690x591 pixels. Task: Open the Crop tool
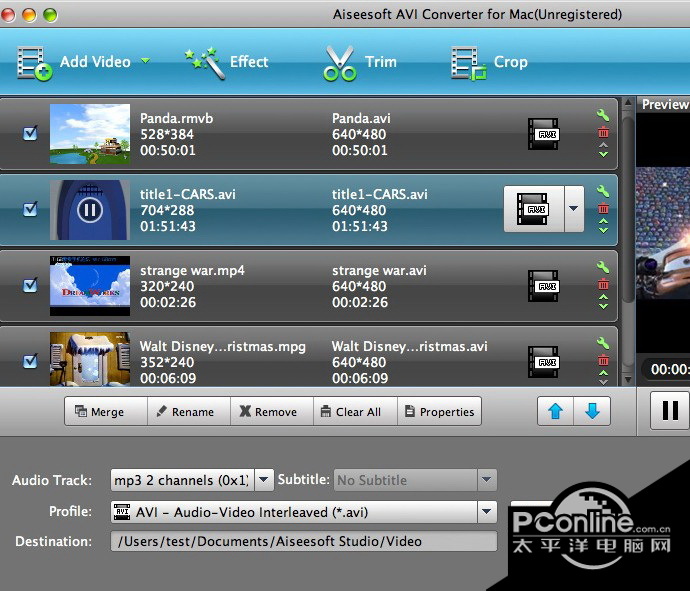pos(489,63)
